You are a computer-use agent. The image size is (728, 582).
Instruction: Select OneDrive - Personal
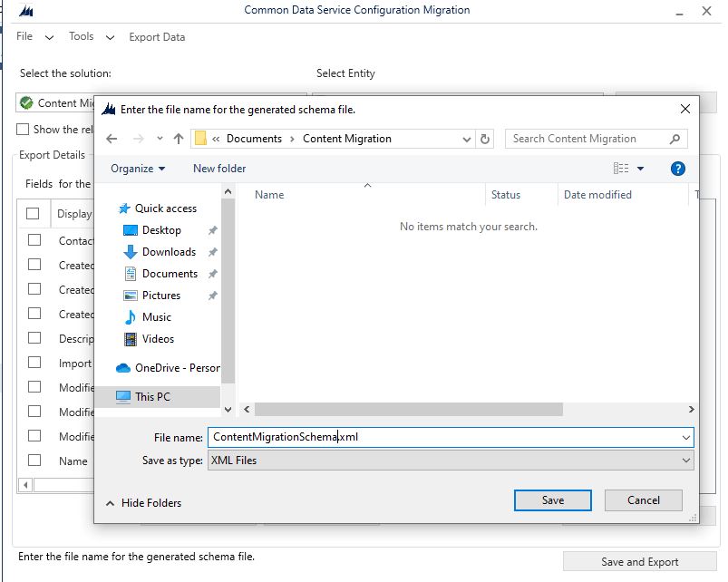click(168, 368)
